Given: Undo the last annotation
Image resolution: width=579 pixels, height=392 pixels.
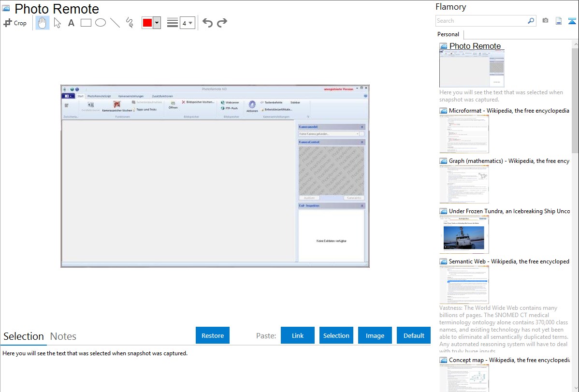Looking at the screenshot, I should point(207,23).
